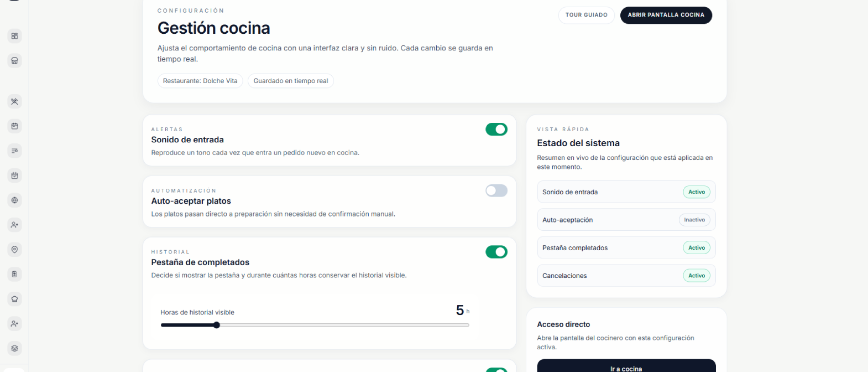Select the chef hat icon
The height and width of the screenshot is (372, 868).
click(15, 299)
